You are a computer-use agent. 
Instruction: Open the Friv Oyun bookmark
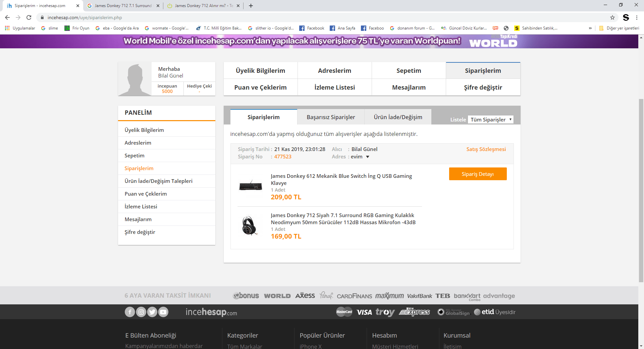click(77, 28)
